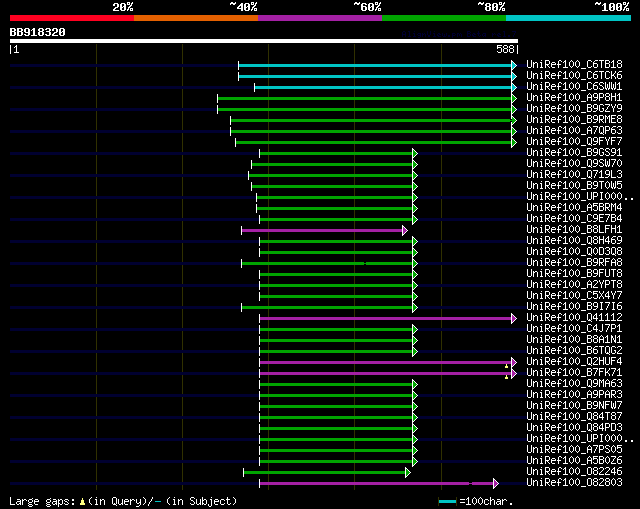Select the UniRef100_C9E7B4 label
Screen dimensions: 640x509
(x=574, y=219)
